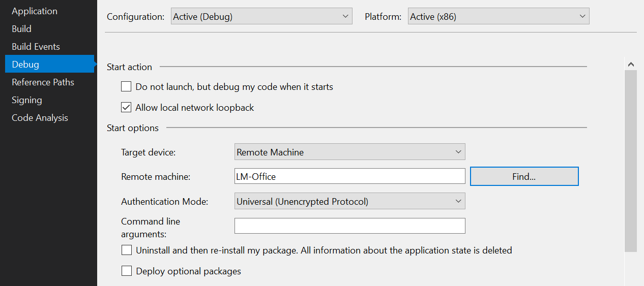Enable Deploy optional packages checkbox

(x=127, y=271)
